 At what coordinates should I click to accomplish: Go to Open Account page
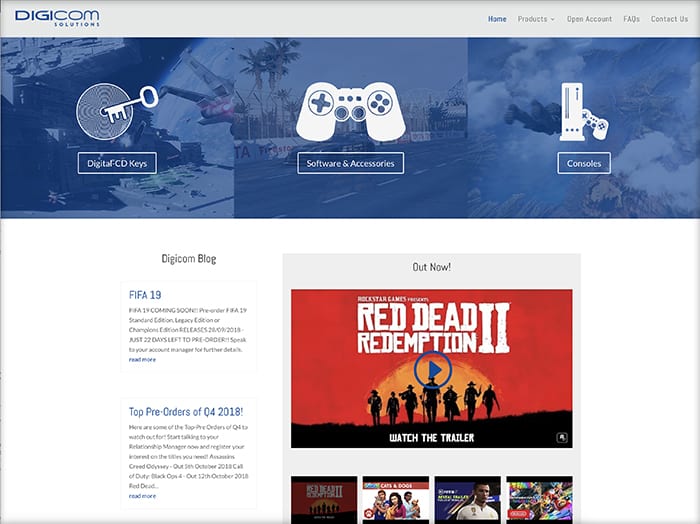coord(589,19)
